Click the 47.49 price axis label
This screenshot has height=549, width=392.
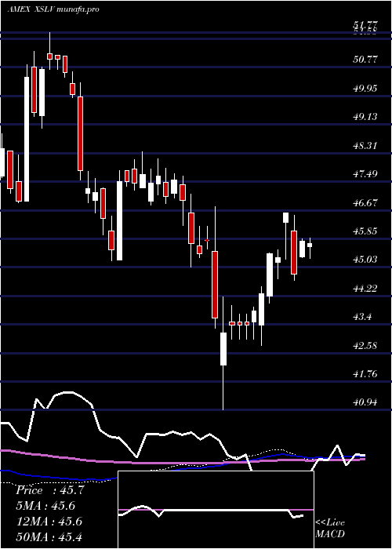[x=365, y=173]
